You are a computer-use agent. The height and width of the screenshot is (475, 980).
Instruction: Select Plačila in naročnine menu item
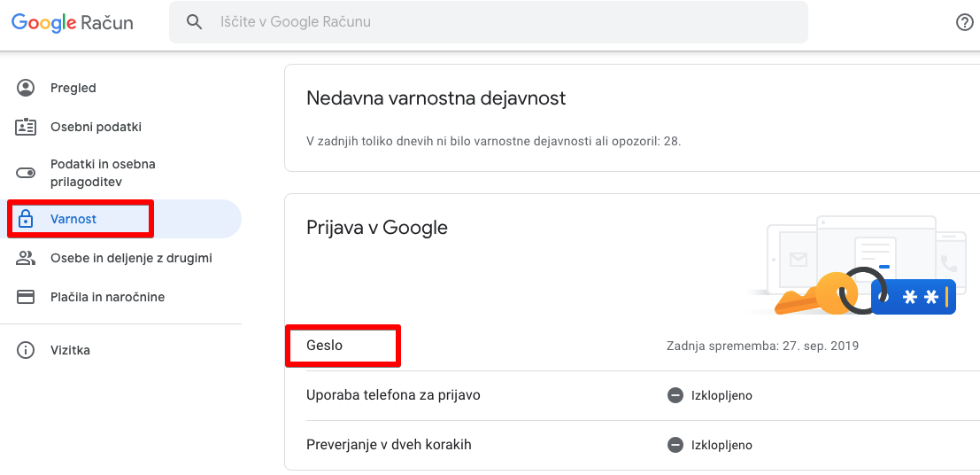(107, 297)
